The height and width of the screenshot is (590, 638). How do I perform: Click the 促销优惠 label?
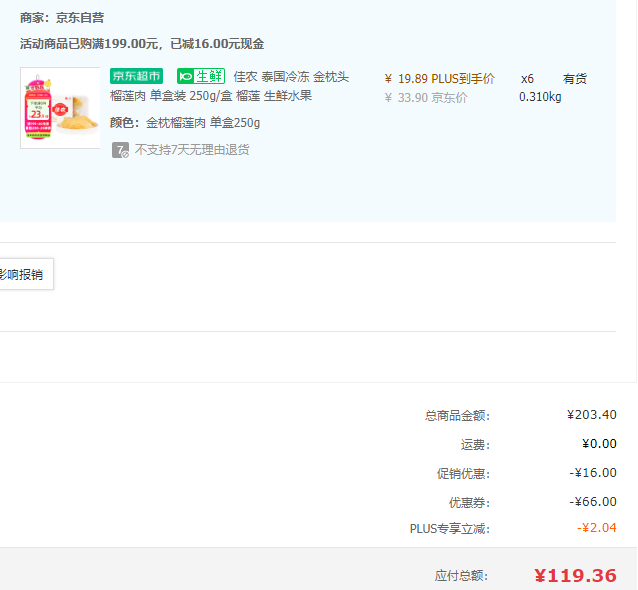pos(463,474)
